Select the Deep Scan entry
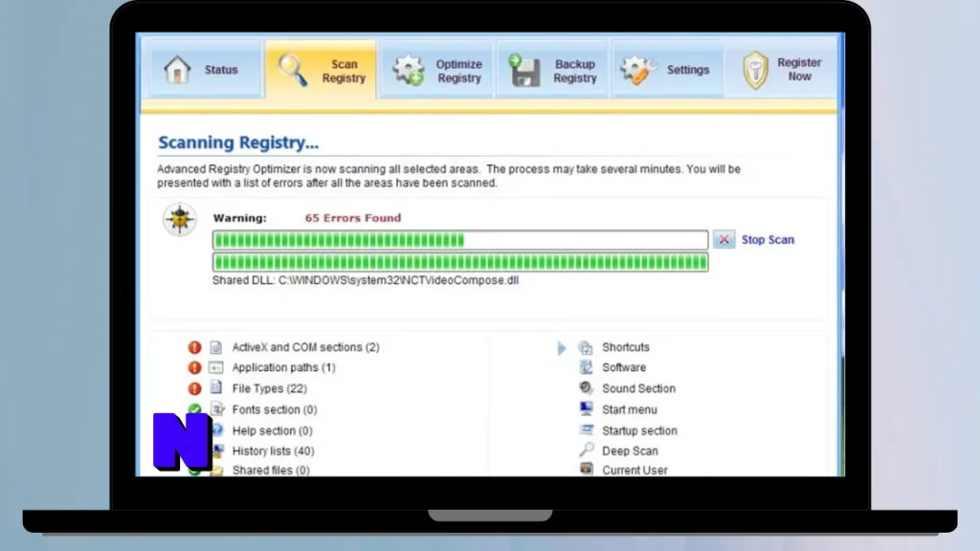The image size is (980, 551). click(x=630, y=452)
